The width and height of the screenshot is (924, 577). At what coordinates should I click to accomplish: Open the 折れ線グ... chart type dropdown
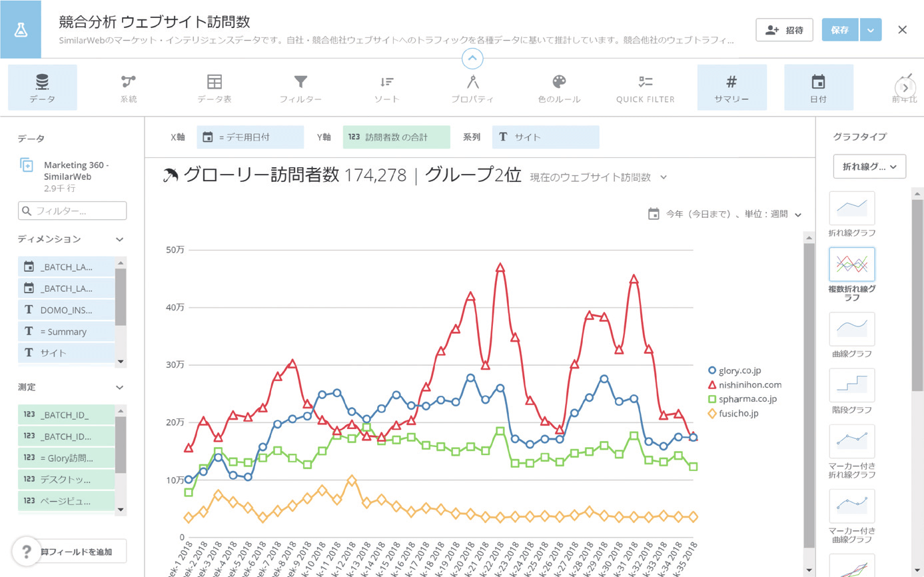click(x=869, y=167)
